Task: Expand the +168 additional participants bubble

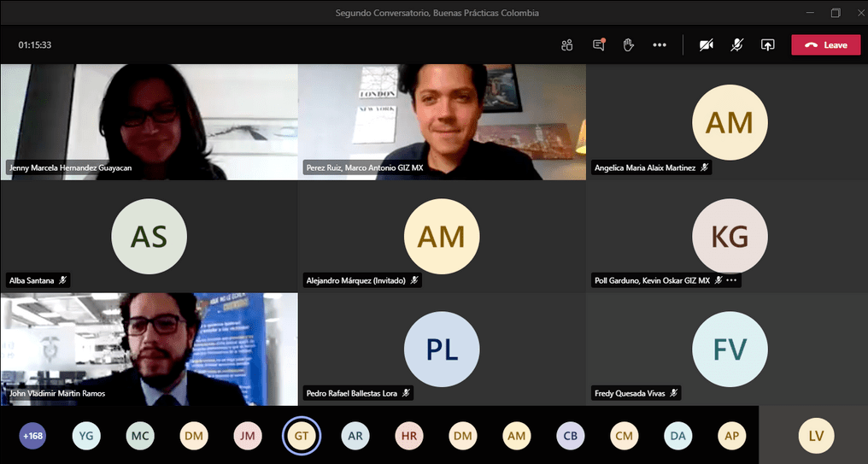Action: point(32,436)
